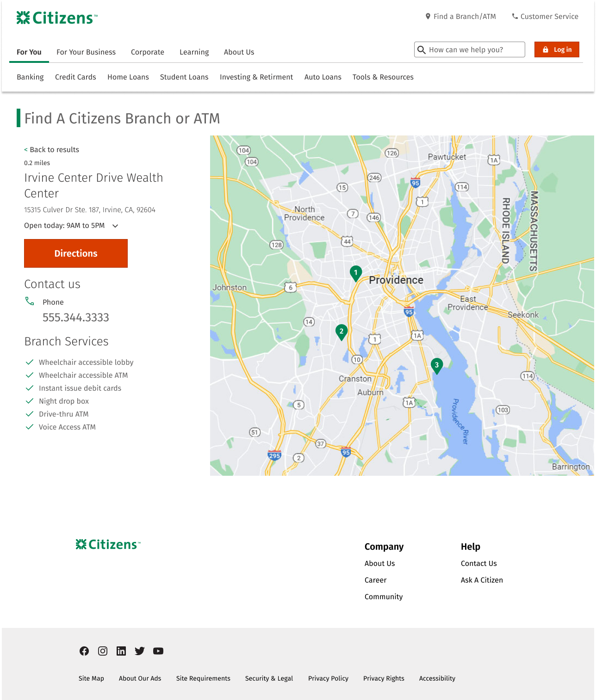Screen dimensions: 596x700
Task: Switch to For Your Business tab
Action: [86, 52]
